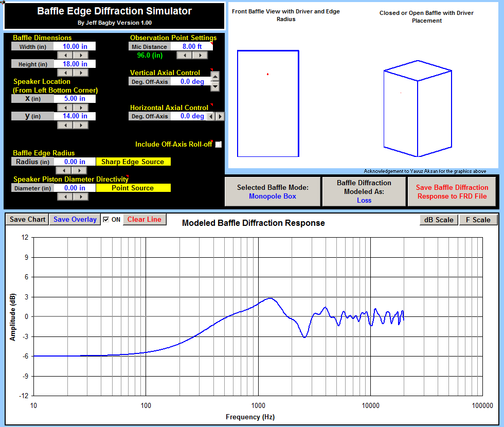504x427 pixels.
Task: Click the Save Overlay button
Action: pos(75,220)
